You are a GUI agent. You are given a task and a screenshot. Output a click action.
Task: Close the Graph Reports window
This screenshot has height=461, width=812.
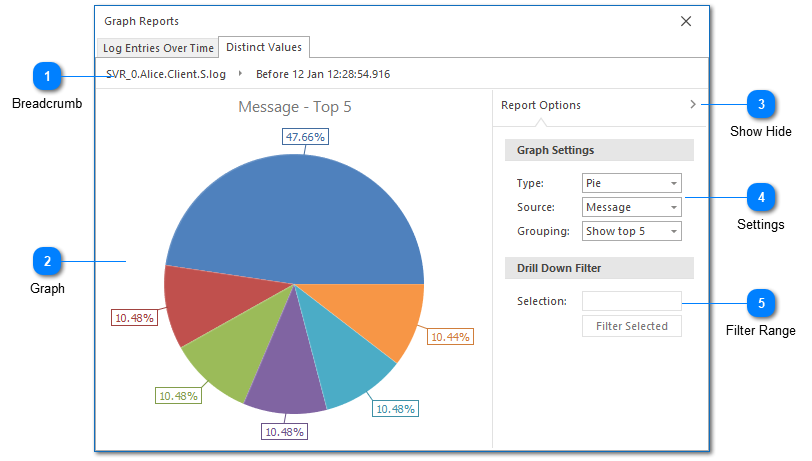686,21
